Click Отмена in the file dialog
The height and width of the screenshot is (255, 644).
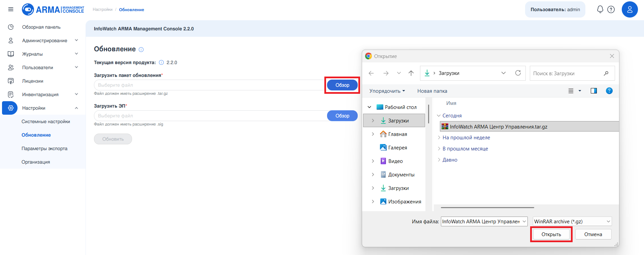tap(593, 234)
